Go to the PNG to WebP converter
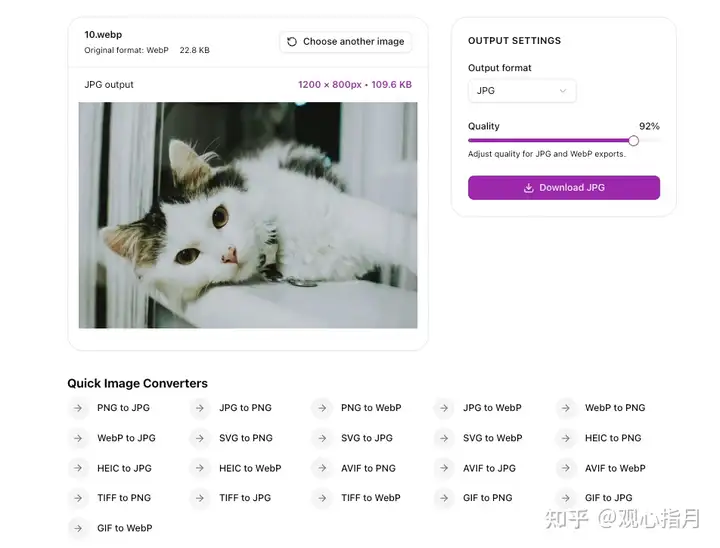 pos(370,408)
